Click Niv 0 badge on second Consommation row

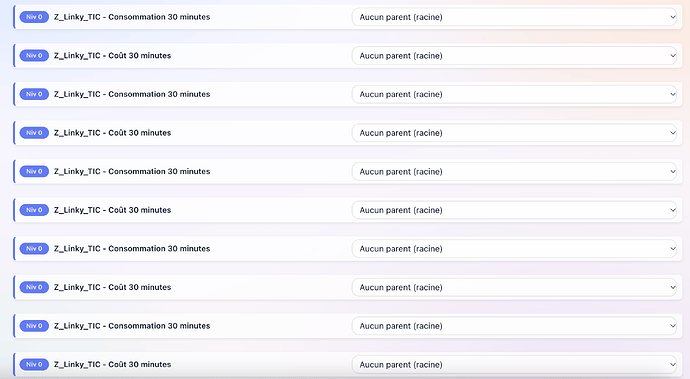tap(34, 94)
